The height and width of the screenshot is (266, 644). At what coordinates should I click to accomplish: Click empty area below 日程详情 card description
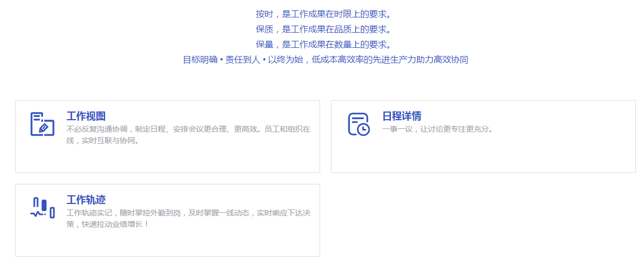click(x=483, y=155)
